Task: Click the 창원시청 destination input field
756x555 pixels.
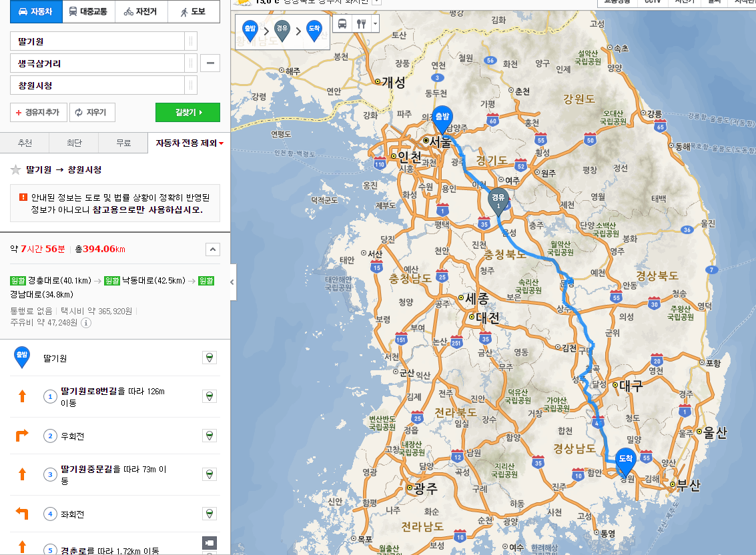Action: point(97,85)
